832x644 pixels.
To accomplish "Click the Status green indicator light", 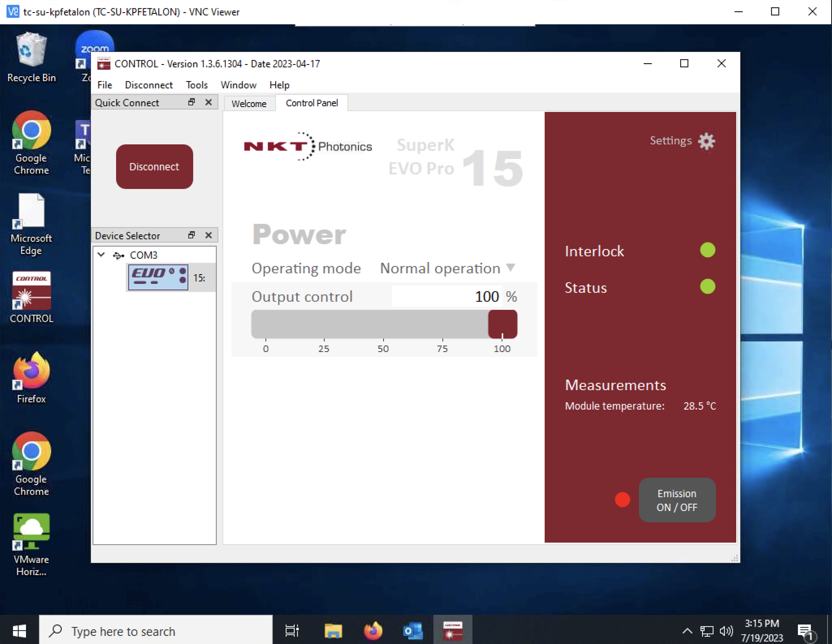I will click(x=708, y=286).
